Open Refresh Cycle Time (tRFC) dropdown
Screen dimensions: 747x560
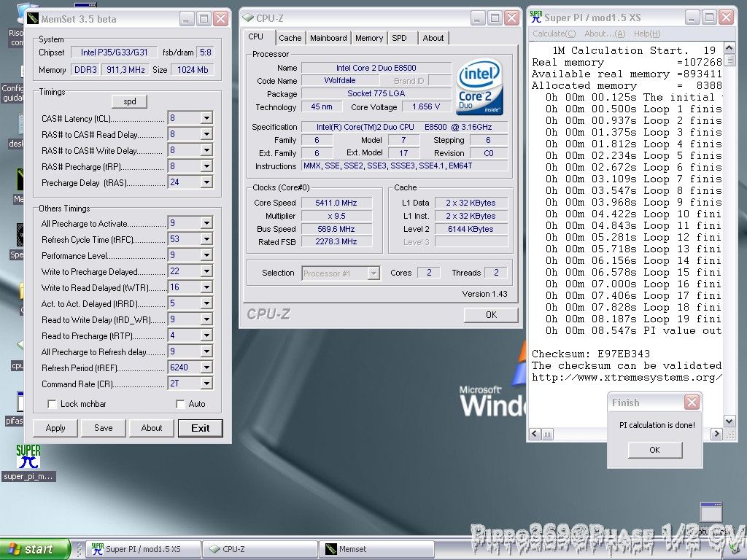(206, 239)
